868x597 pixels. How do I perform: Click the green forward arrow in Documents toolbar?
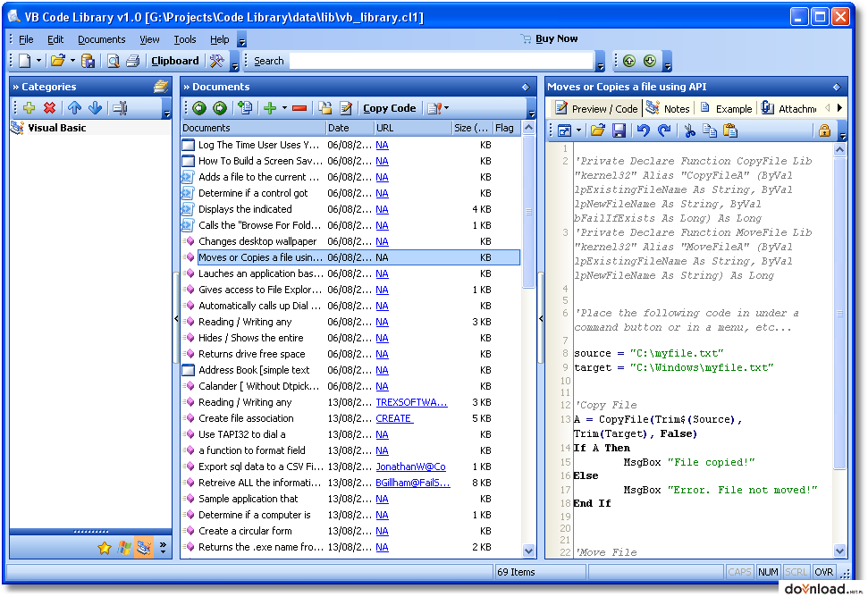(x=220, y=108)
